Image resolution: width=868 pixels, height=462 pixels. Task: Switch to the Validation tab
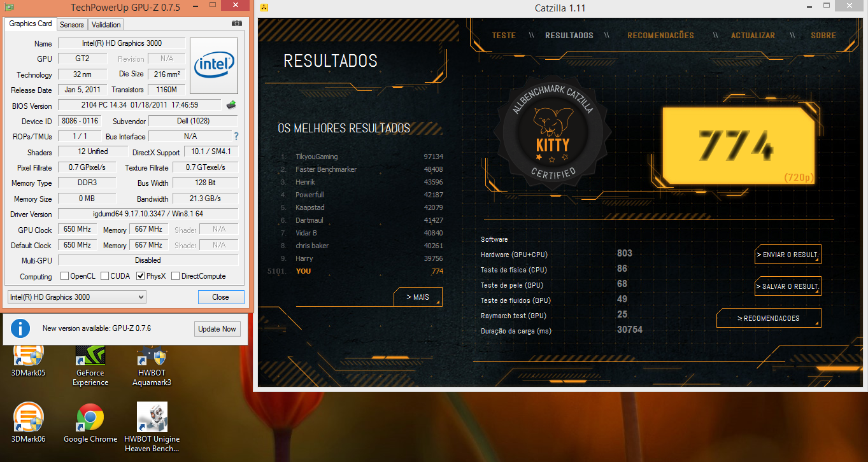tap(106, 25)
